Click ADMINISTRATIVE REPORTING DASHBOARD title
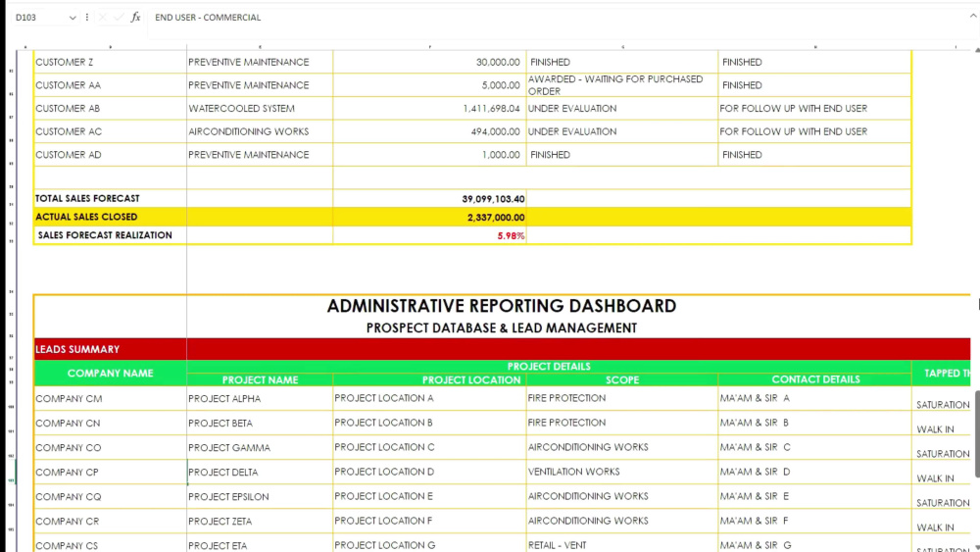 click(x=501, y=306)
